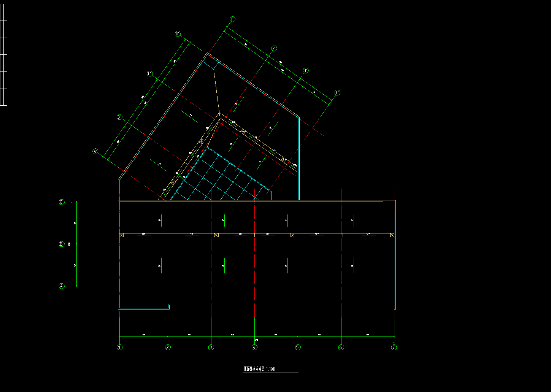Pick grid axis bubble 6 at bottom
This screenshot has height=392, width=551.
tap(341, 347)
